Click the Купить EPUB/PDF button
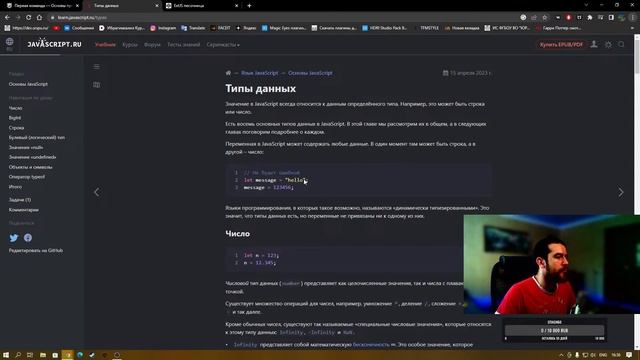 [x=561, y=44]
